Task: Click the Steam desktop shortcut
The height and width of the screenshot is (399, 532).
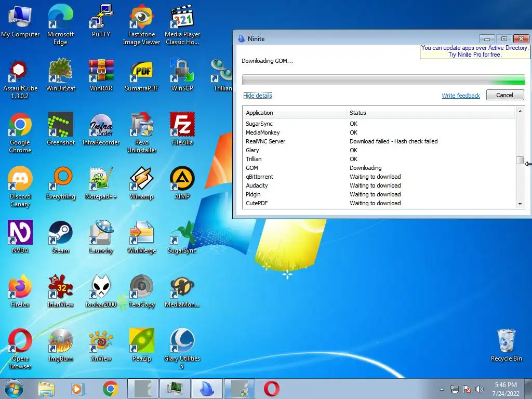Action: pos(60,237)
